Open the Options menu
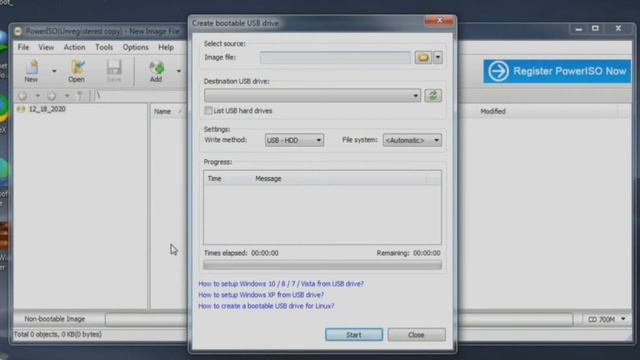This screenshot has height=360, width=640. pos(136,47)
